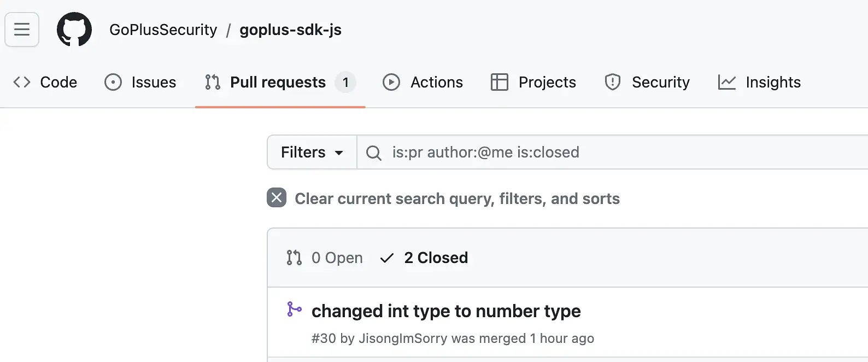Viewport: 868px width, 362px height.
Task: Open the hamburger navigation menu
Action: tap(22, 30)
